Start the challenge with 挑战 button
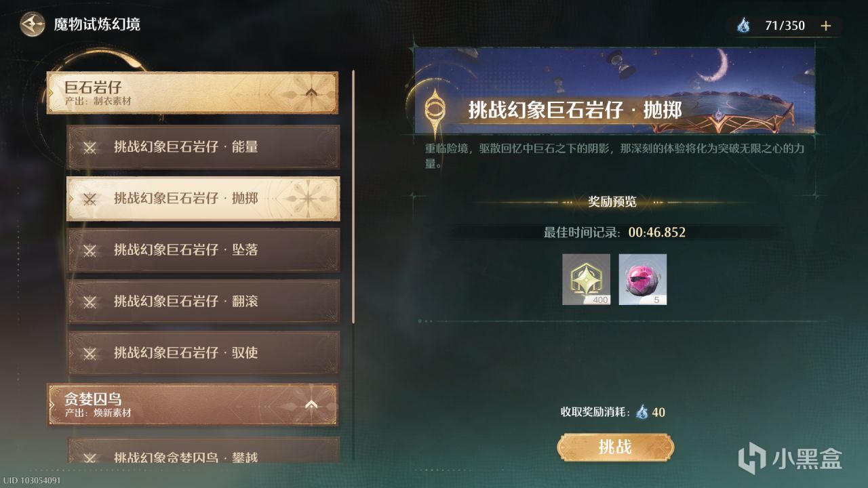Viewport: 868px width, 488px height. (616, 447)
